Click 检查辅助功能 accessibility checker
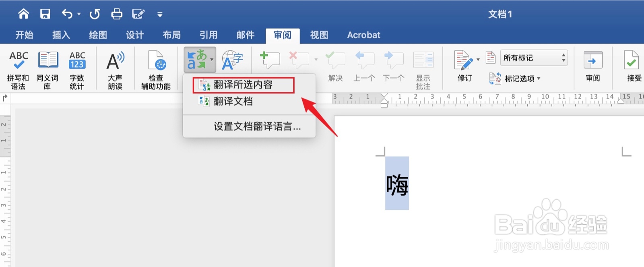The height and width of the screenshot is (267, 644). [x=156, y=70]
